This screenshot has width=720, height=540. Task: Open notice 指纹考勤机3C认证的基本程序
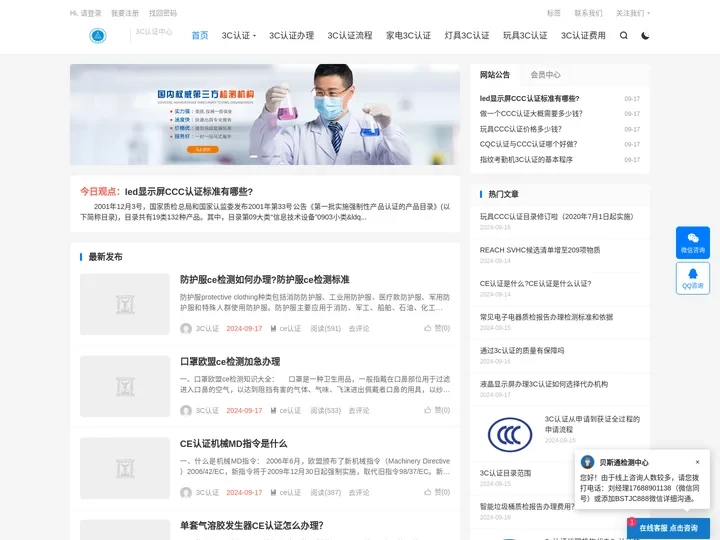click(526, 159)
